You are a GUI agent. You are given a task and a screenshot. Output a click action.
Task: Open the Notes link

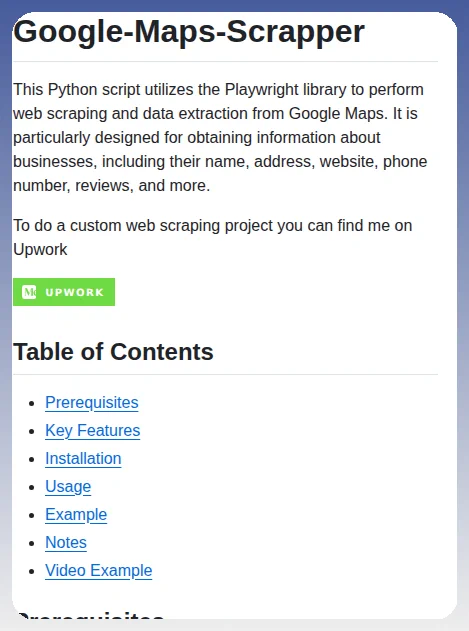point(66,542)
